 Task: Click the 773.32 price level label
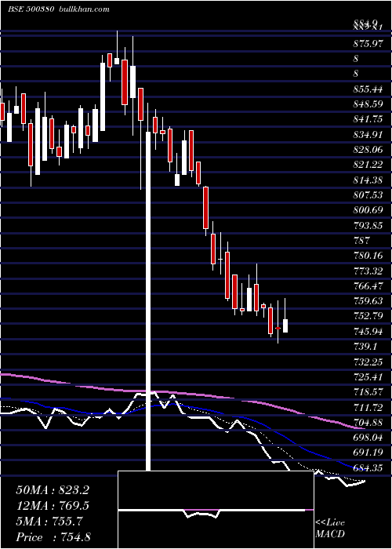pyautogui.click(x=368, y=271)
